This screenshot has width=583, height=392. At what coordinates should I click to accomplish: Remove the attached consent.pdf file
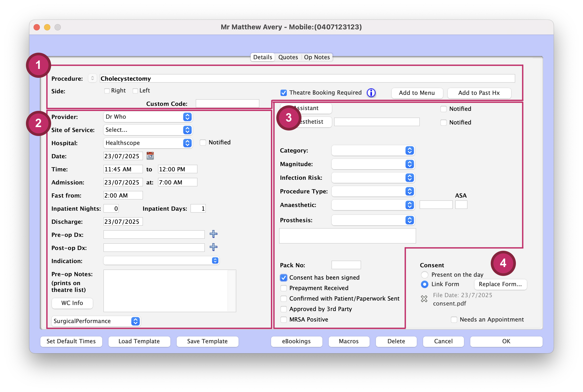coord(424,299)
